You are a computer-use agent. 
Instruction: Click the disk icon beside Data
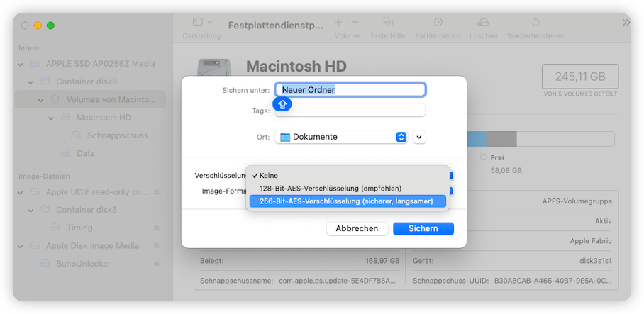tap(66, 153)
